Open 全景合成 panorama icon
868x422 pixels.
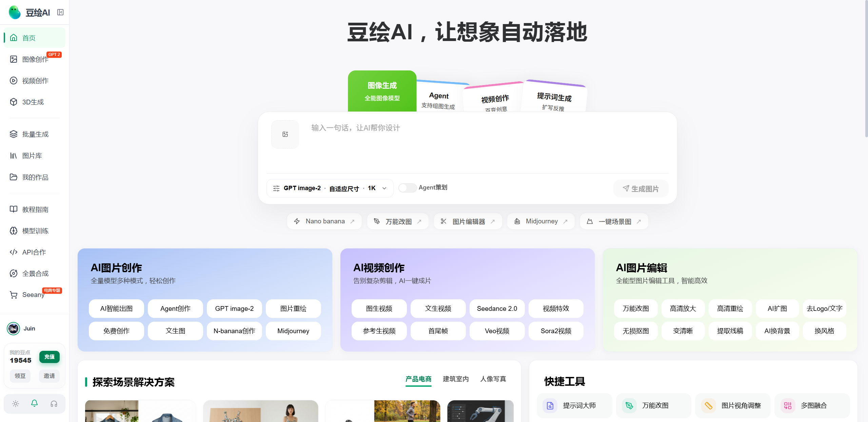tap(14, 274)
